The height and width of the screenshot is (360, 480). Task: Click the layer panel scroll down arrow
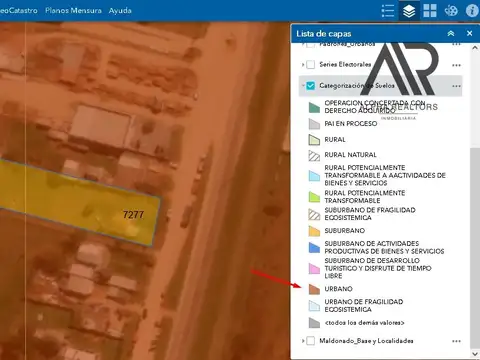coord(475,354)
